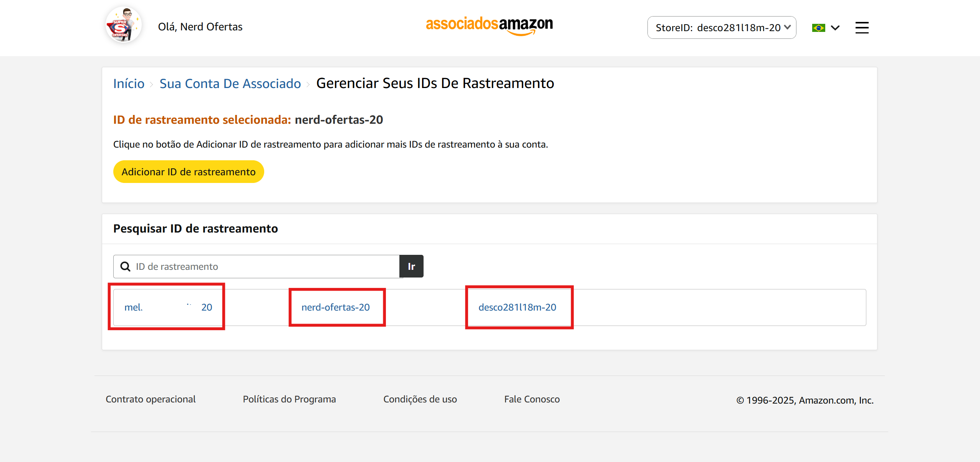Select the mel…20 tracking ID
This screenshot has width=980, height=462.
[168, 307]
